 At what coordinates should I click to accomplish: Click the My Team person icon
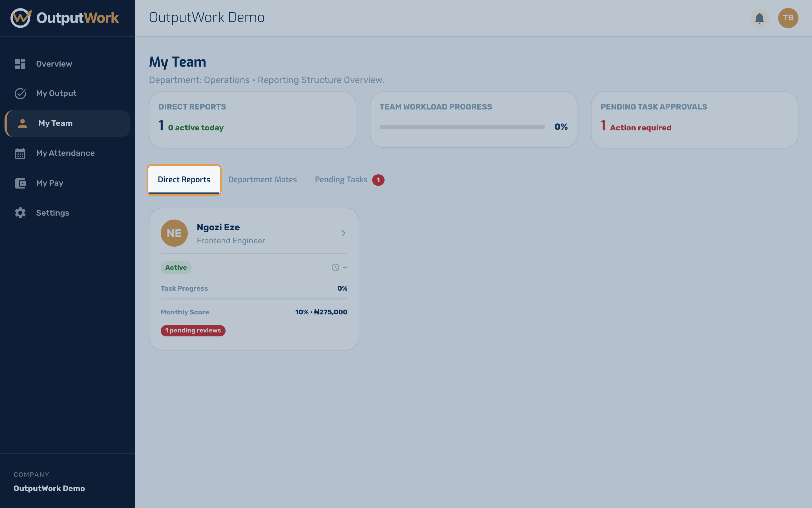click(23, 123)
